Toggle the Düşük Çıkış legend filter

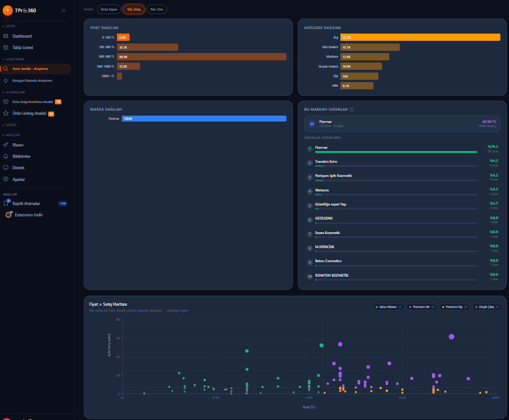click(487, 307)
